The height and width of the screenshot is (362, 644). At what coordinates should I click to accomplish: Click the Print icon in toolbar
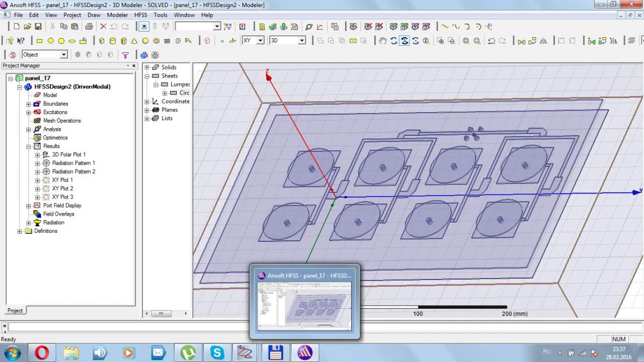(89, 27)
